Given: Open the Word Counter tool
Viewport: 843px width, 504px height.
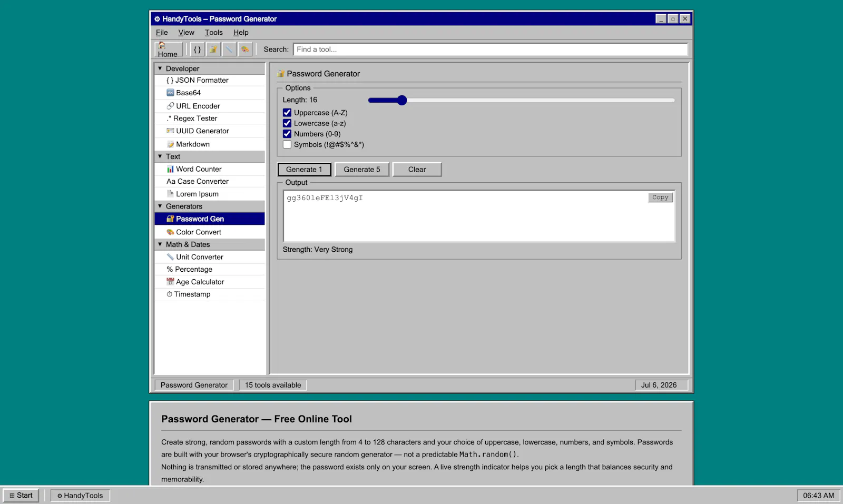Looking at the screenshot, I should point(210,169).
